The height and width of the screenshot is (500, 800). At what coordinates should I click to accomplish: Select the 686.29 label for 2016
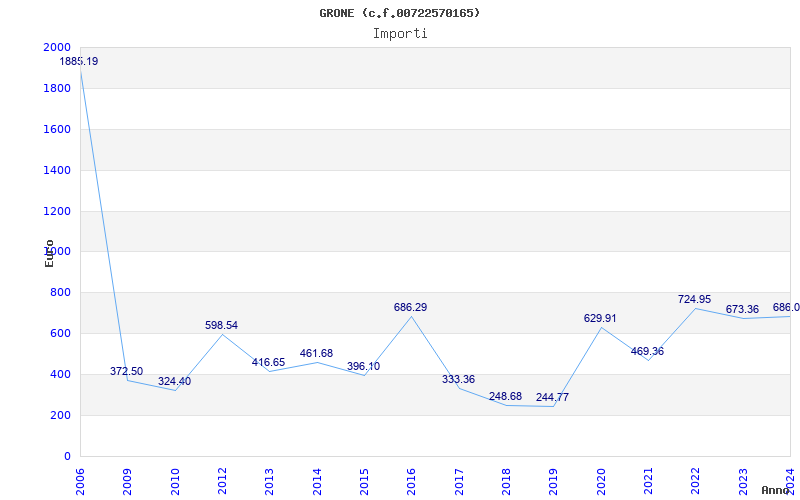[x=411, y=308]
